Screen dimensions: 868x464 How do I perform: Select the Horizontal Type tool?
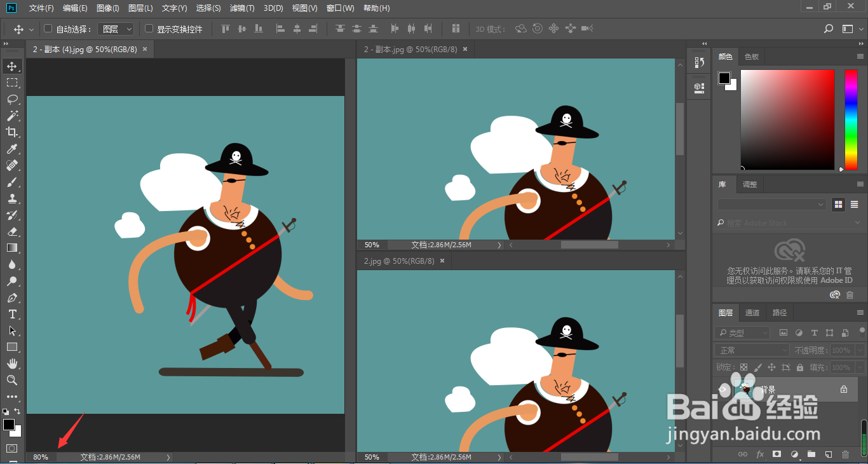pos(12,314)
